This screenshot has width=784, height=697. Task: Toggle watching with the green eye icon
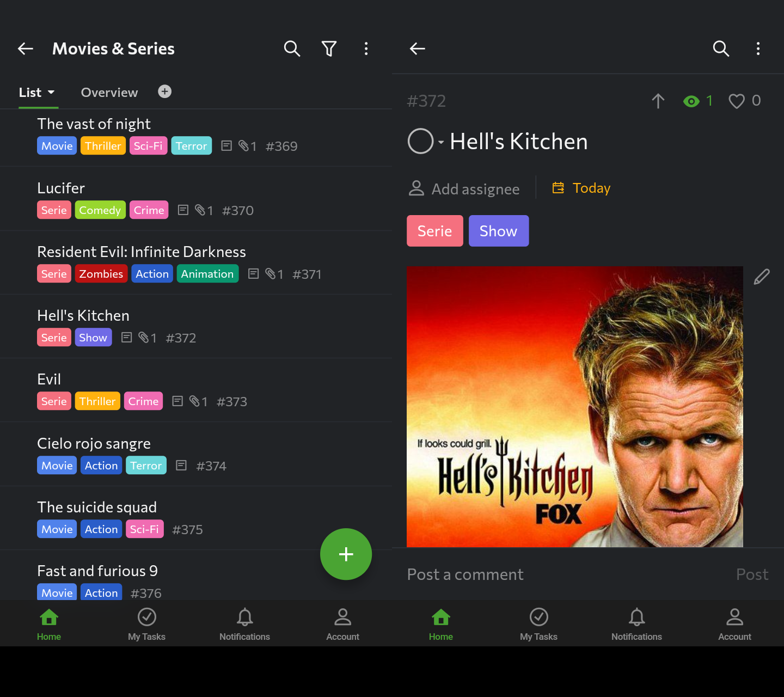tap(691, 101)
